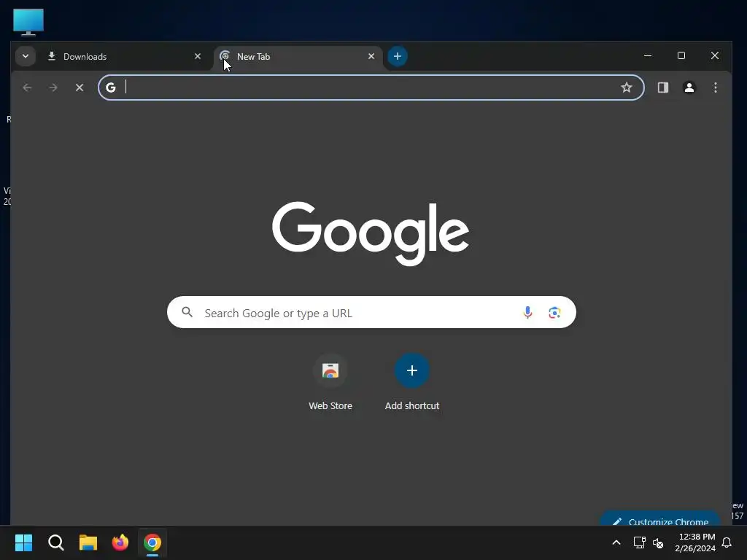
Task: Click Customize Chrome button
Action: point(660,519)
